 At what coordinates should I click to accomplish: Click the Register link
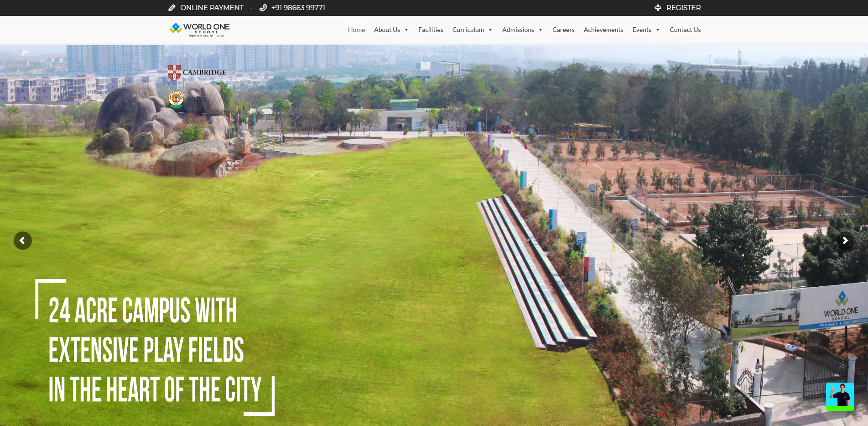[x=683, y=8]
